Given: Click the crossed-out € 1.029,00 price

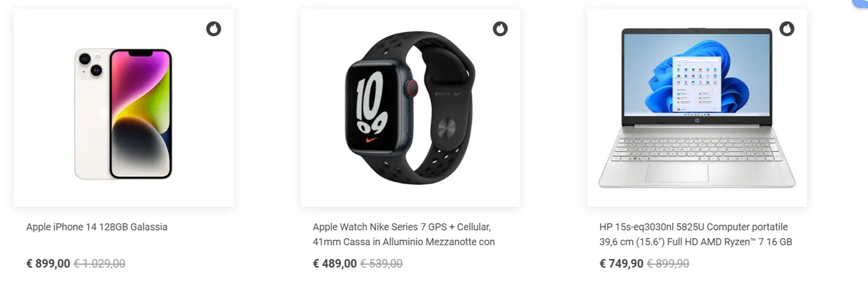Looking at the screenshot, I should pos(99,264).
